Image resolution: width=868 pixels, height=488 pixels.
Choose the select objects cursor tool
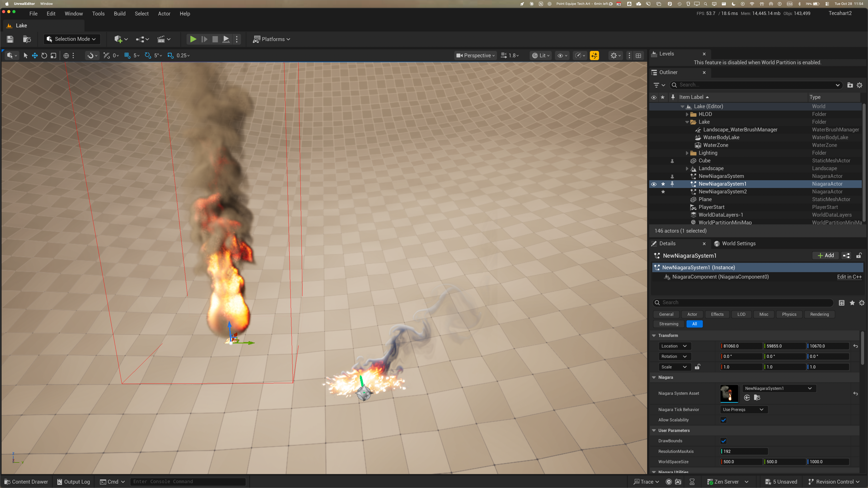[x=25, y=56]
